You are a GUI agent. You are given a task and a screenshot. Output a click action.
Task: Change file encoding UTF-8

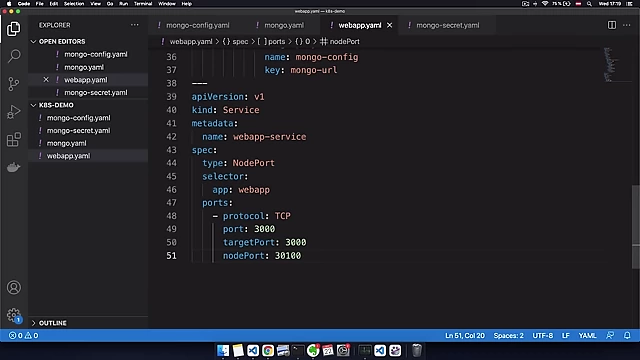click(x=542, y=336)
